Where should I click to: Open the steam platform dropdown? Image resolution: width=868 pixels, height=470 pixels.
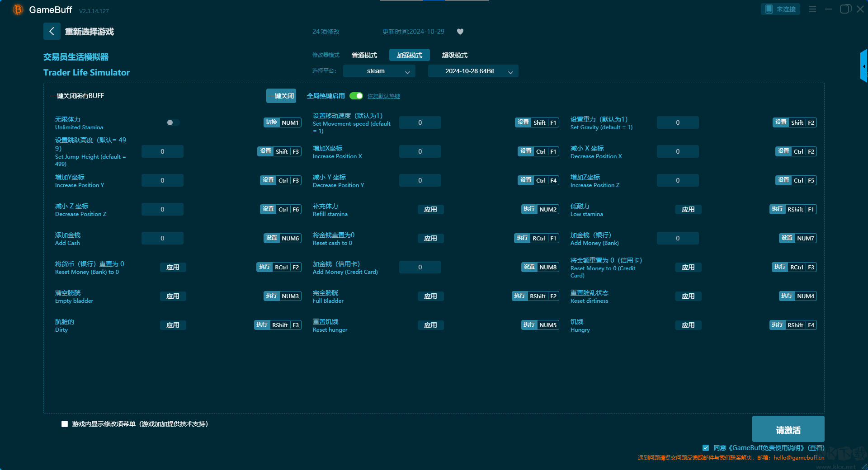click(379, 71)
